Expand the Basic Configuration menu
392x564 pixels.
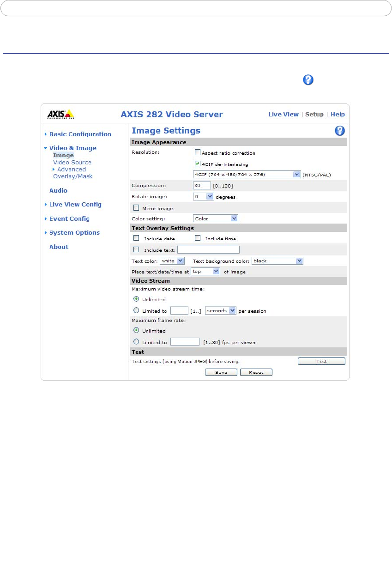(x=80, y=134)
